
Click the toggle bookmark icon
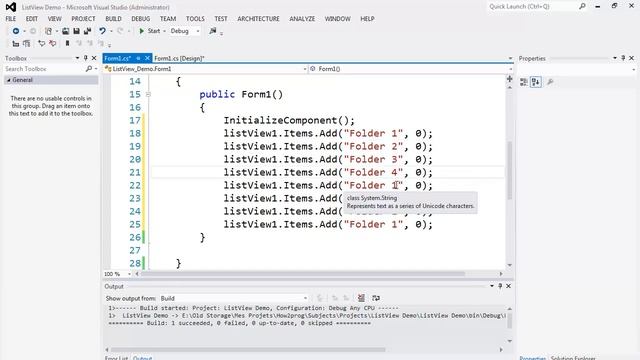(67, 43)
